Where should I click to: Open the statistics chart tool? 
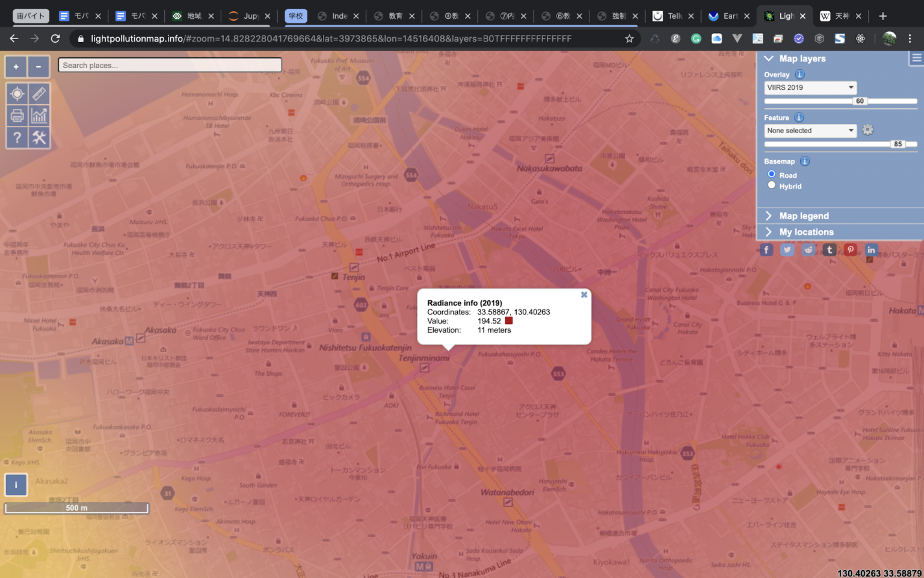point(39,116)
